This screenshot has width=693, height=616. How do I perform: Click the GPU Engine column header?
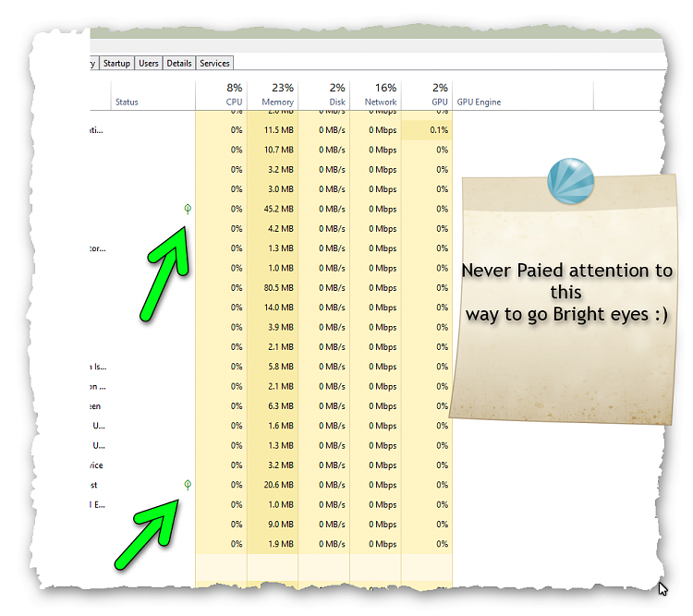(x=523, y=95)
